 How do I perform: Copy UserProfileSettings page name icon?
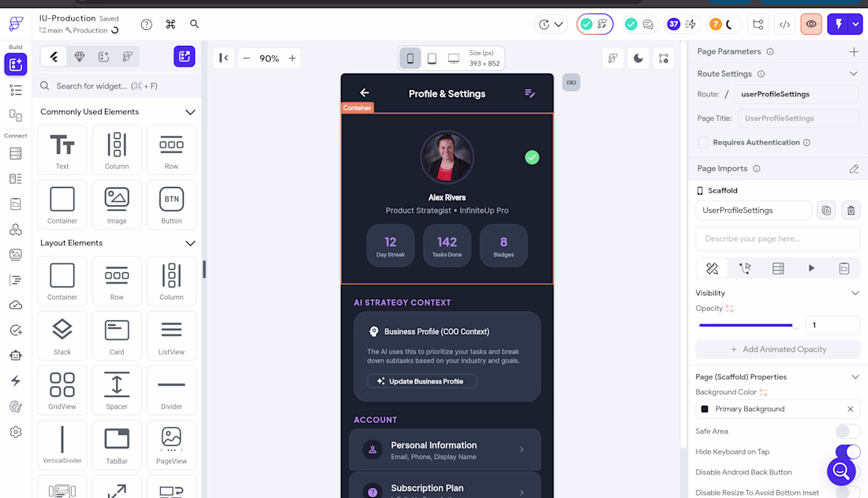click(x=826, y=211)
